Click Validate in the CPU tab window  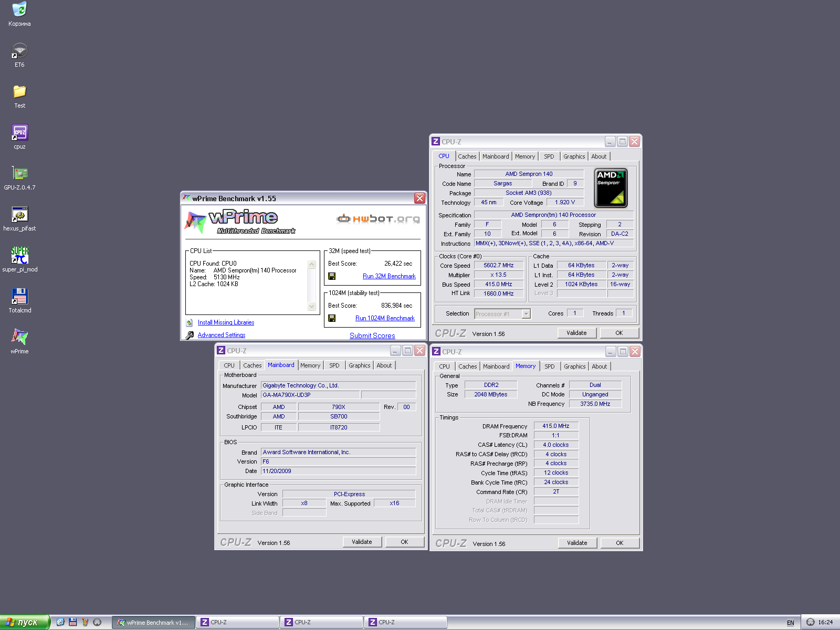(576, 333)
